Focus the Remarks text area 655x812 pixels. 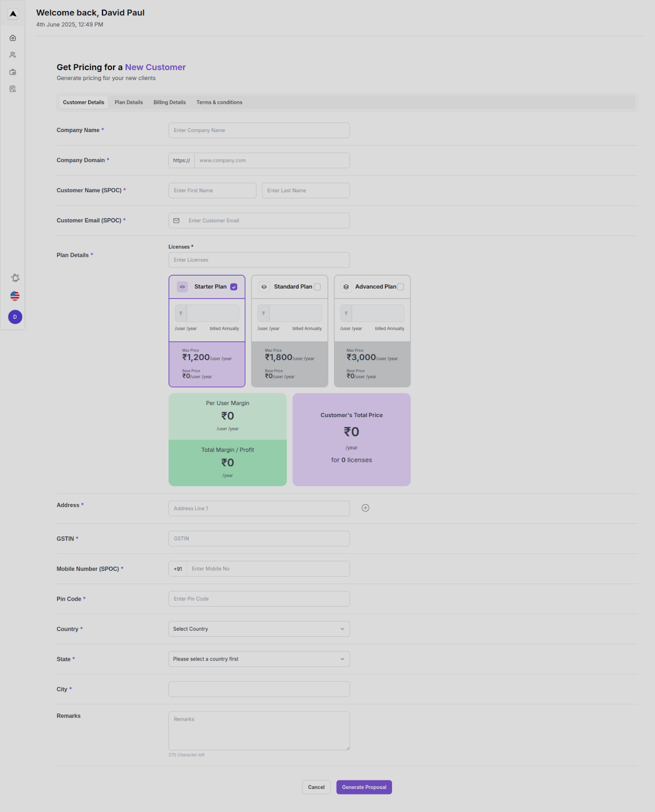[259, 731]
